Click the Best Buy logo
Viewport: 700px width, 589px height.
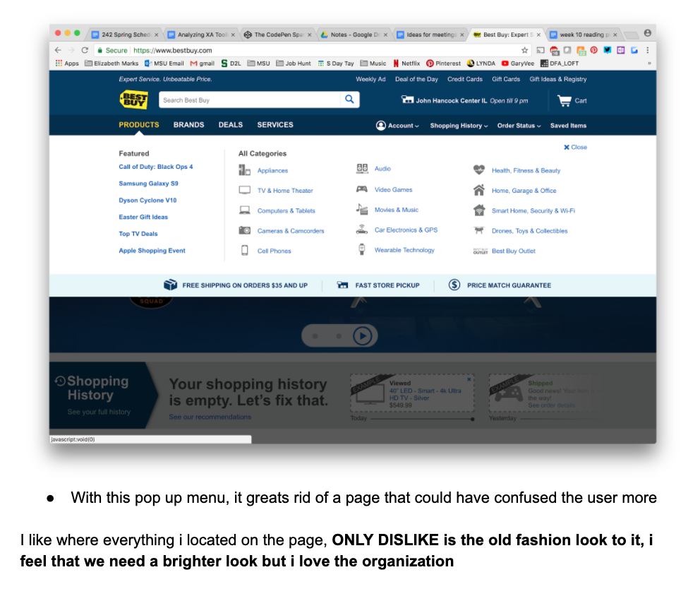133,99
